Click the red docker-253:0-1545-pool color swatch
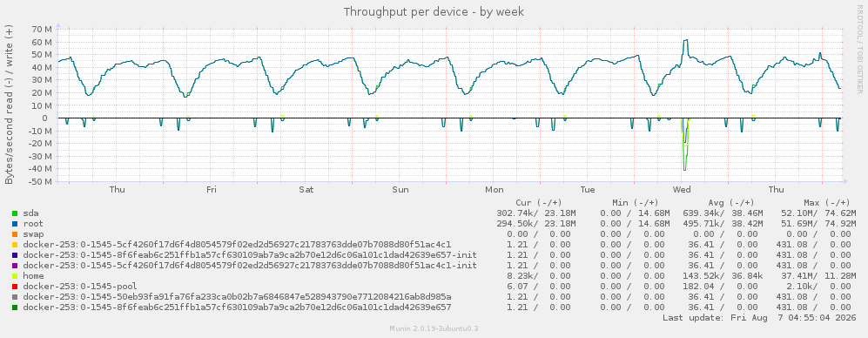This screenshot has width=868, height=338. (x=15, y=287)
